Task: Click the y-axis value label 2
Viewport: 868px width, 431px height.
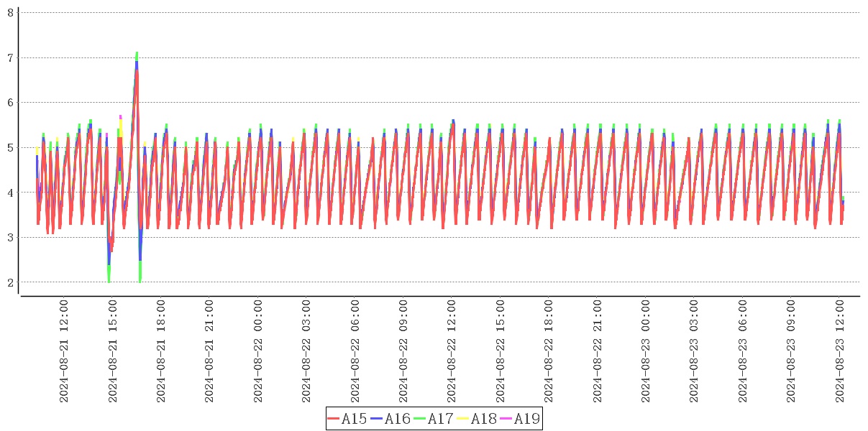Action: pos(11,282)
